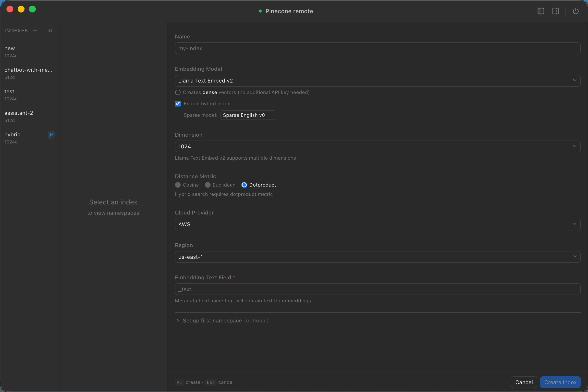The height and width of the screenshot is (392, 588).
Task: Click the power icon in the titlebar
Action: [576, 11]
